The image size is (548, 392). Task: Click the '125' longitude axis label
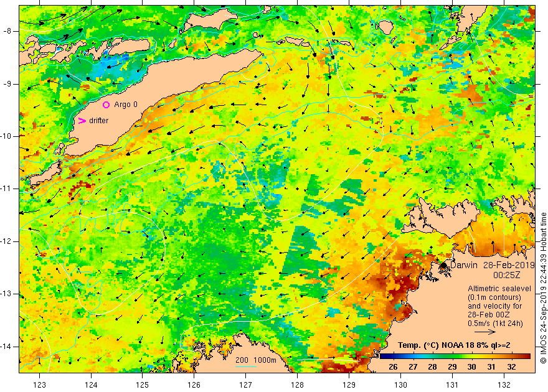point(143,385)
